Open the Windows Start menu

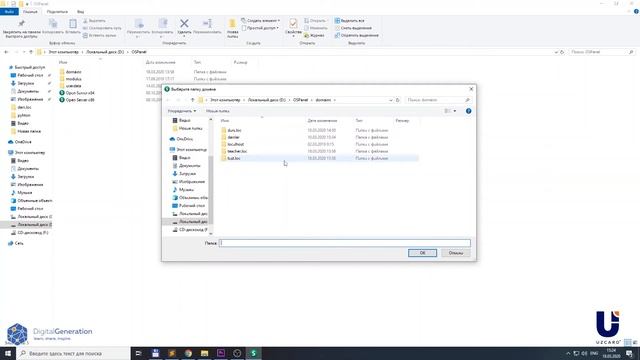(x=8, y=353)
